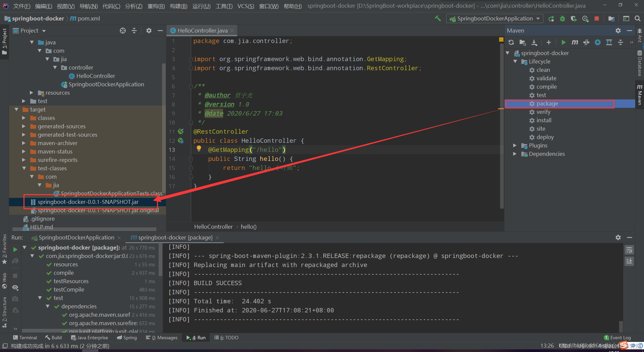Open the Build tool window button
The width and height of the screenshot is (644, 352).
pyautogui.click(x=54, y=338)
